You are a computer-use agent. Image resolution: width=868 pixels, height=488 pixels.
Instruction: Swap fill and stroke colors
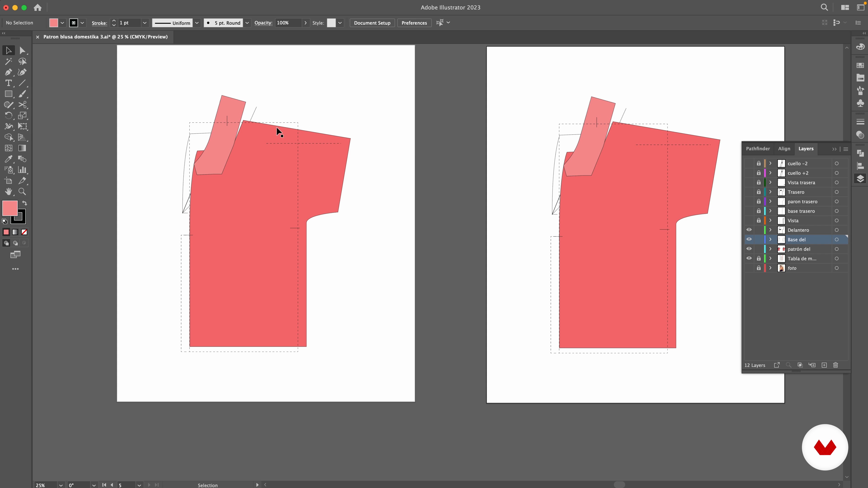tap(25, 203)
